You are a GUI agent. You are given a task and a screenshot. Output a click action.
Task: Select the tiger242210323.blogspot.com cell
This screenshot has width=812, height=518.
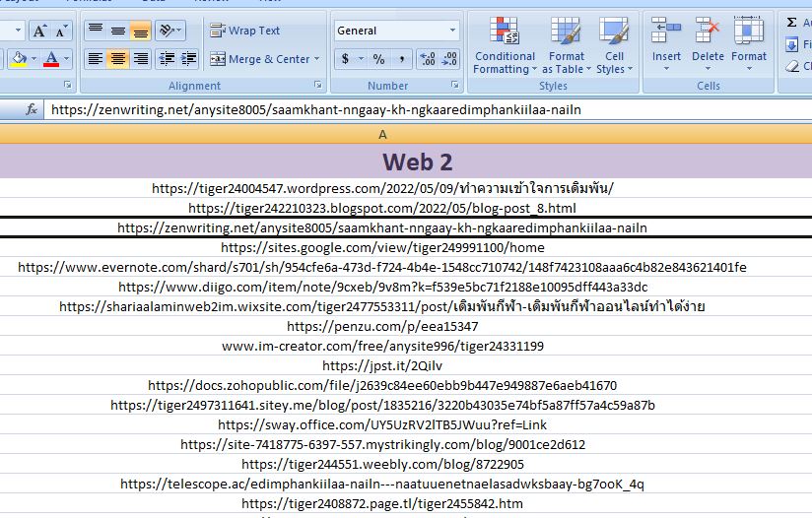[406, 208]
